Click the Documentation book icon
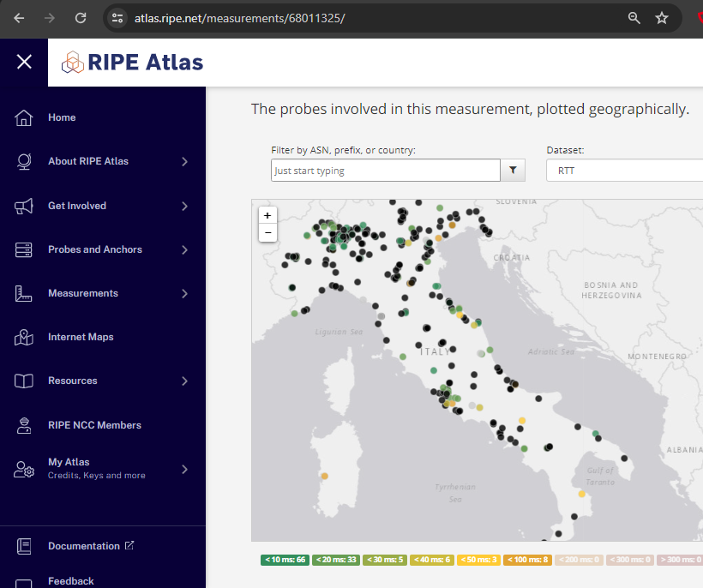703x588 pixels. pos(24,546)
